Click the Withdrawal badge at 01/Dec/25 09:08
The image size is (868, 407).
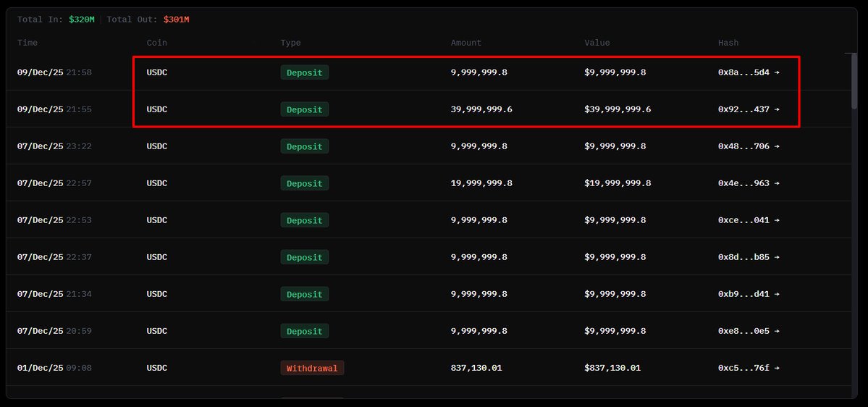pyautogui.click(x=312, y=368)
